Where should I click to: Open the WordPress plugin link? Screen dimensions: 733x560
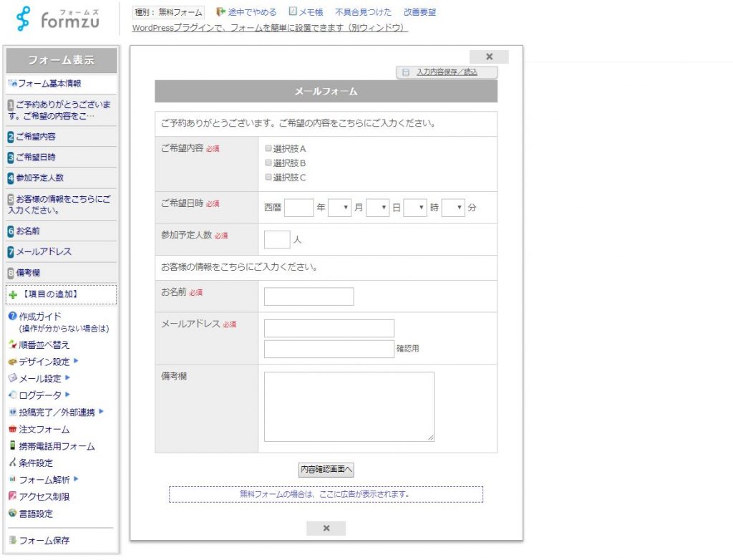click(x=270, y=28)
